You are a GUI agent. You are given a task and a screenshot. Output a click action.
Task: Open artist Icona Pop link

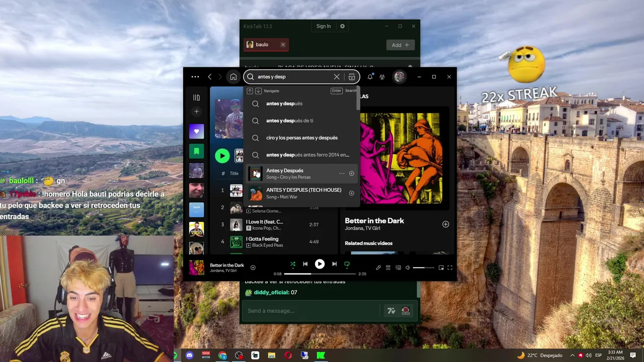click(262, 228)
